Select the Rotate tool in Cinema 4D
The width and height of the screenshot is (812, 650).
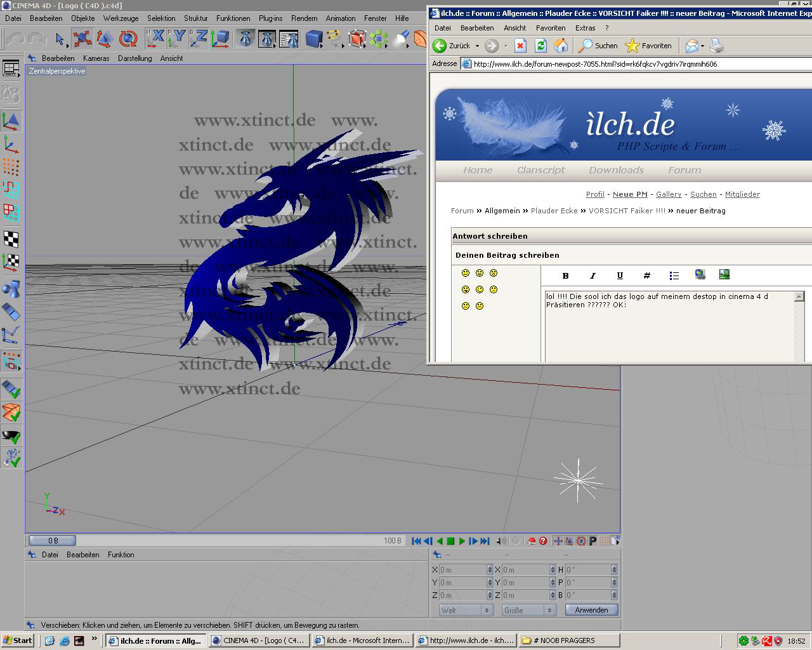(128, 39)
